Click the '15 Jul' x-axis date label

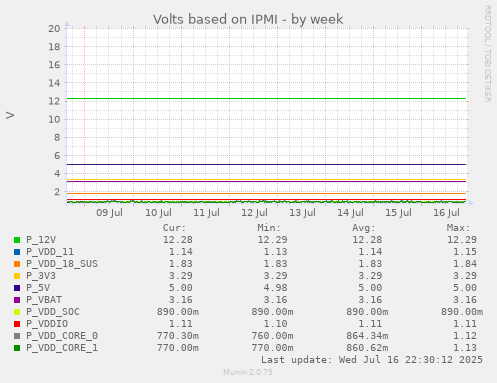point(398,213)
